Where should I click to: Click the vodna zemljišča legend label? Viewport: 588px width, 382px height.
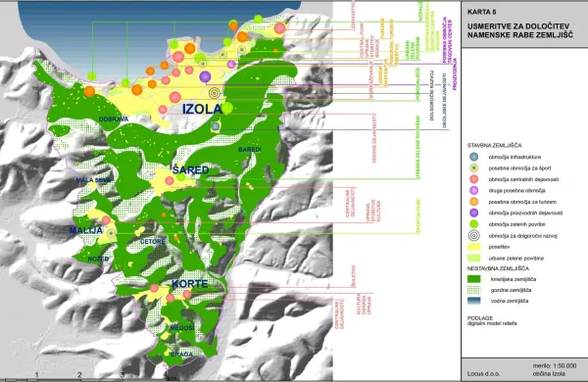[510, 301]
